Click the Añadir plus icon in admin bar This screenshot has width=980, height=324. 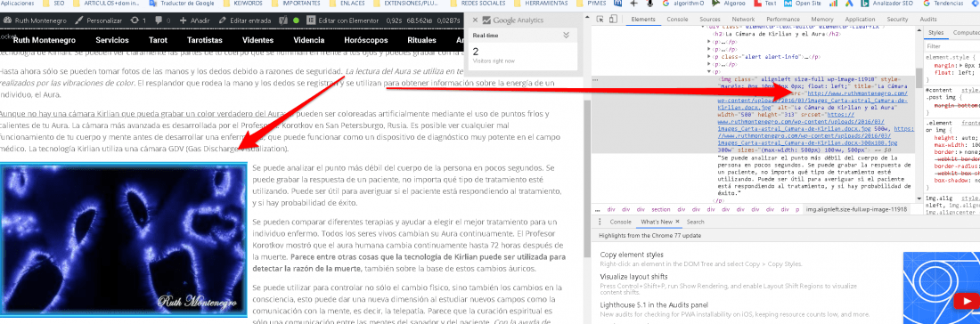[x=184, y=20]
